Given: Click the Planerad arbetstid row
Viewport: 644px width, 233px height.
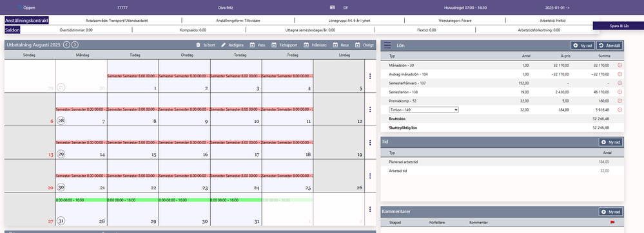Looking at the screenshot, I should click(x=502, y=162).
